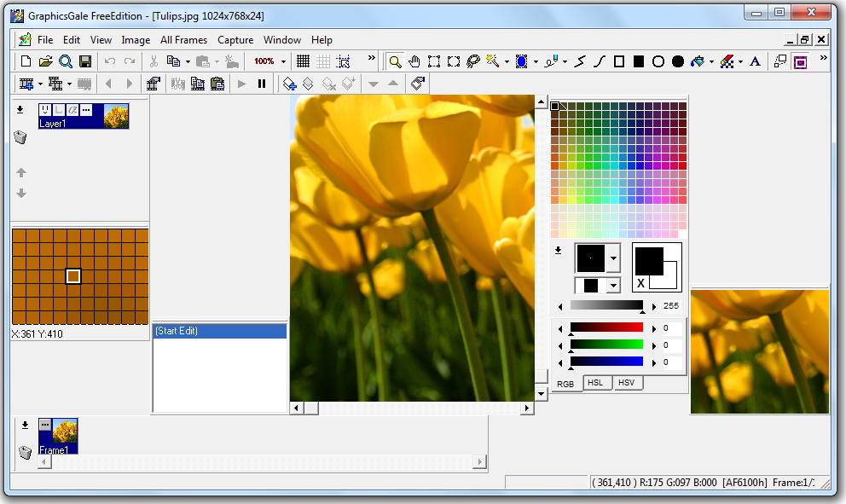Expand Add Frame dropdown arrow

click(x=40, y=84)
